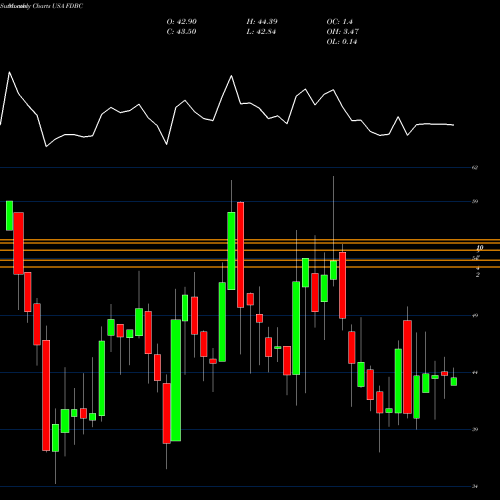Image resolution: width=500 pixels, height=500 pixels.
Task: Click the 44 price axis label
Action: (475, 372)
